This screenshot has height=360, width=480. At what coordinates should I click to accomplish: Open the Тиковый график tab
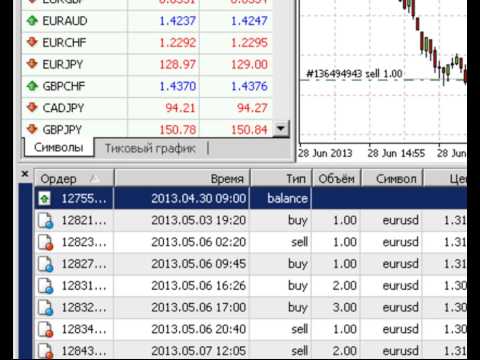coord(150,148)
